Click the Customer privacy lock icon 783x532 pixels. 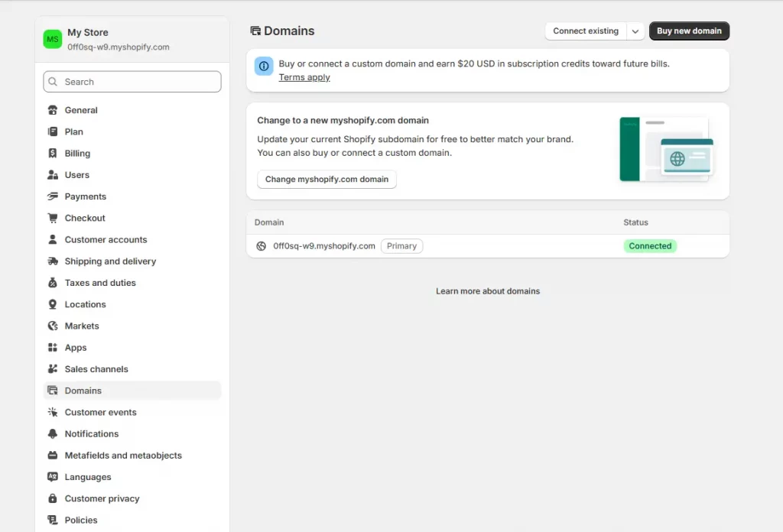pyautogui.click(x=53, y=498)
